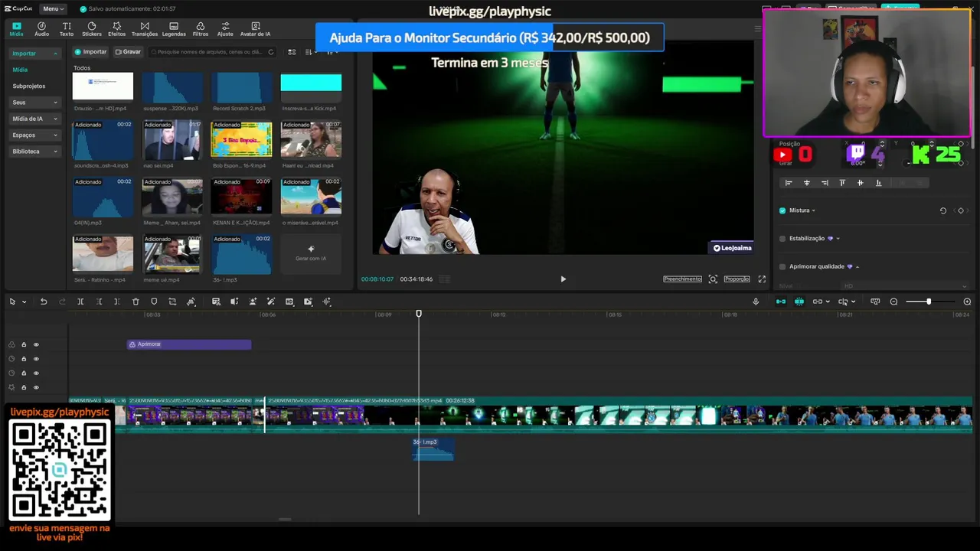Click the Importar button with plus icon
980x551 pixels.
(x=90, y=52)
